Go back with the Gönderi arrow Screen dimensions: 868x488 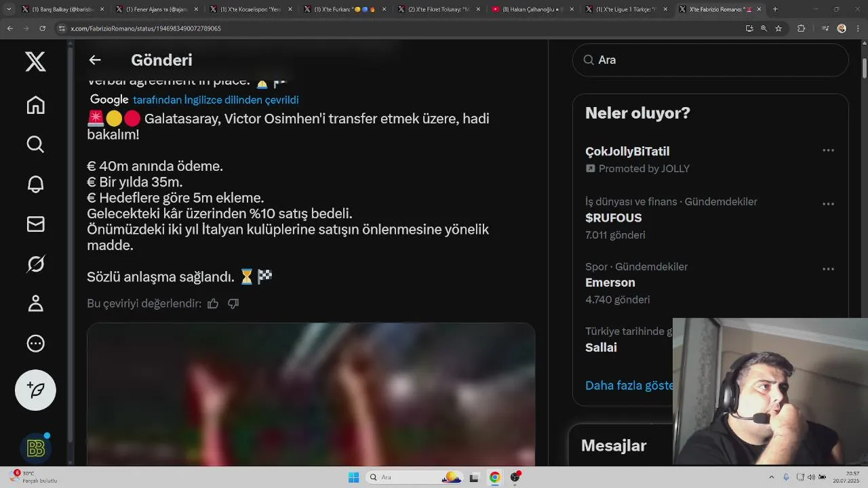[x=95, y=60]
